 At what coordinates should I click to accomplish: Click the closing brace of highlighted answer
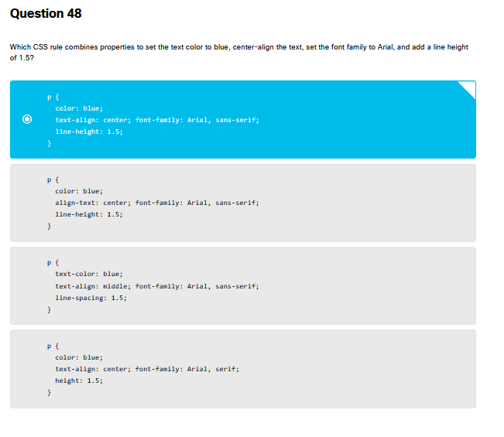click(49, 144)
